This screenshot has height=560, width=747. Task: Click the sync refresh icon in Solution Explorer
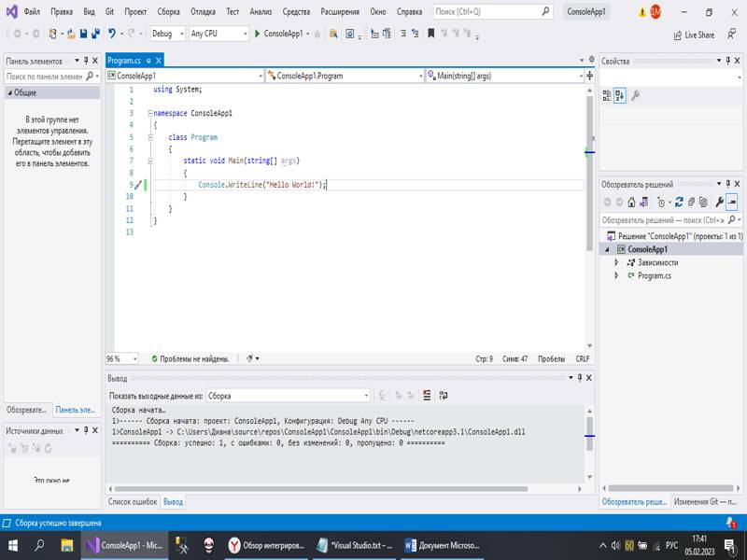point(679,202)
